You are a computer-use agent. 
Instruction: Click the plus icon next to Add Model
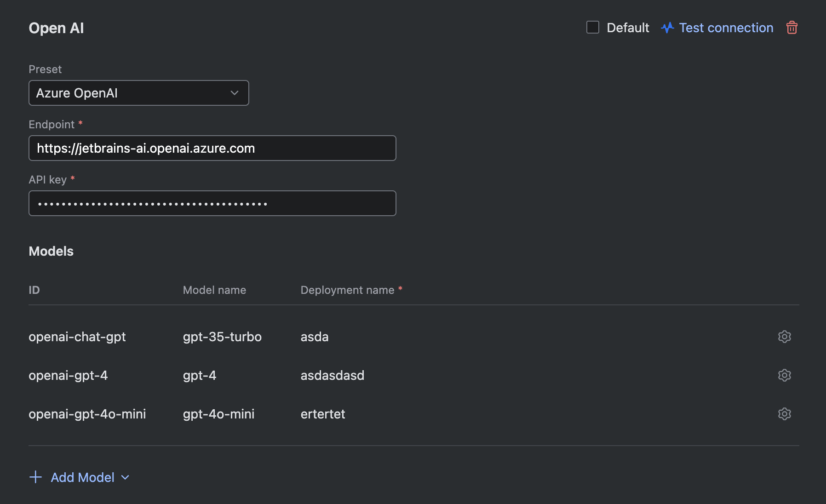pyautogui.click(x=35, y=477)
